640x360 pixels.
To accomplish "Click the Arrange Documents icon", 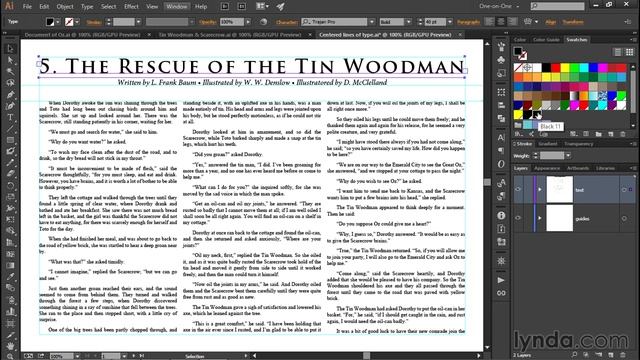I will pos(262,7).
